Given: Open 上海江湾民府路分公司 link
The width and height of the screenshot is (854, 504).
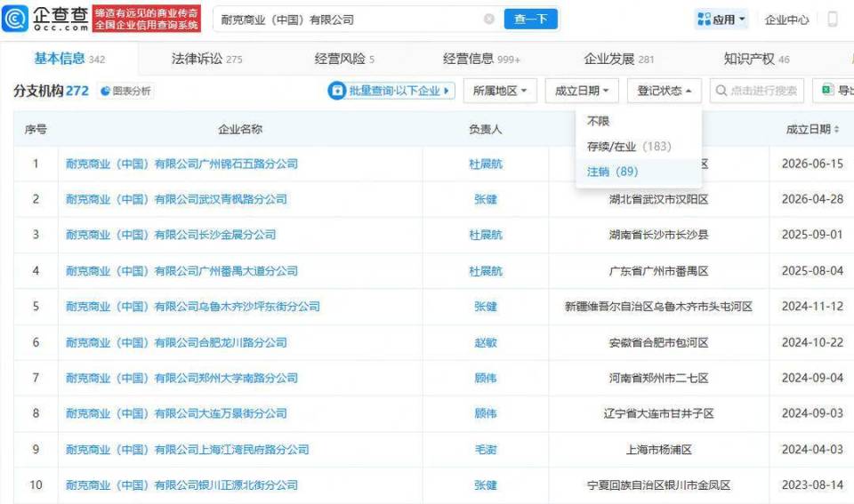Looking at the screenshot, I should pos(188,449).
